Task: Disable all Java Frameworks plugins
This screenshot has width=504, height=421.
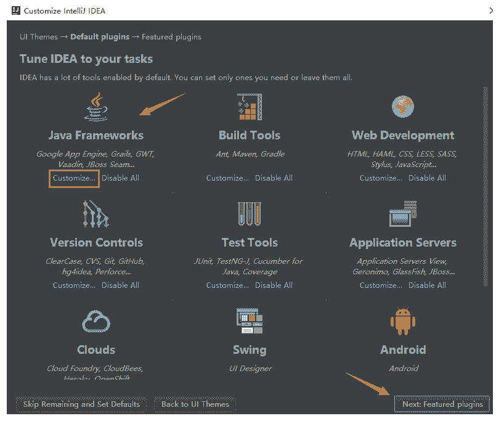Action: click(x=120, y=178)
